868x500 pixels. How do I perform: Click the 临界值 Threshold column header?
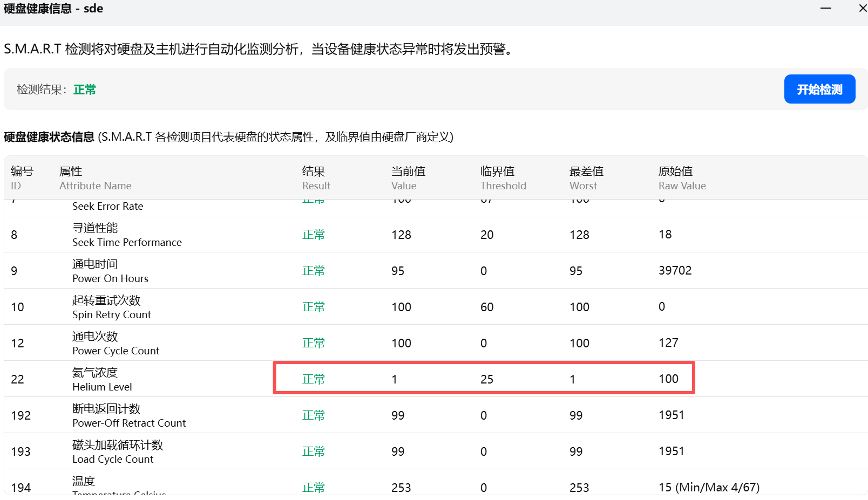[x=503, y=177]
